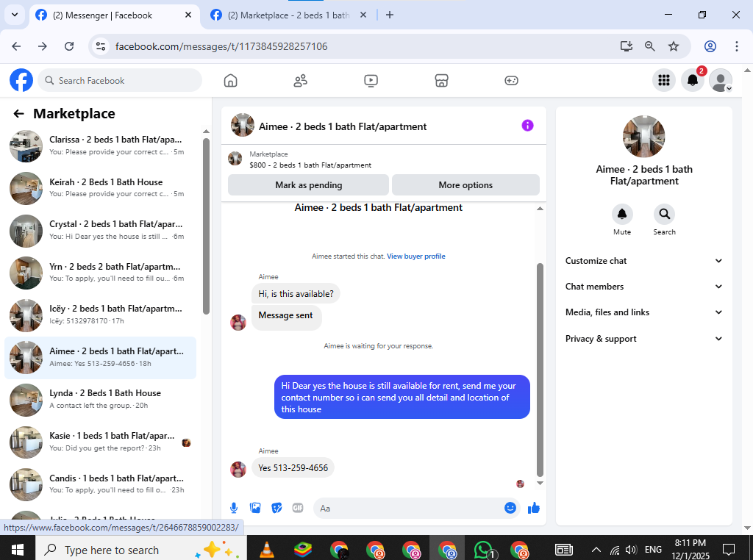The height and width of the screenshot is (560, 753).
Task: Open tab search dropdown arrow
Action: (15, 15)
